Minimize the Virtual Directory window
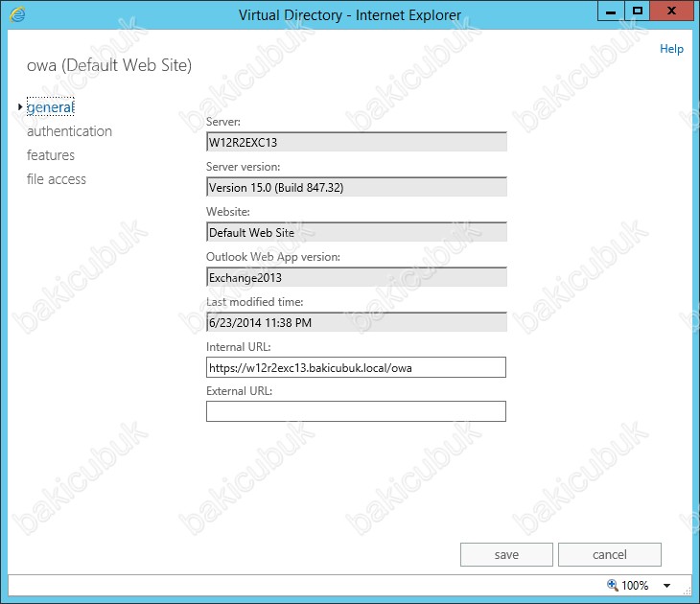Screen dimensions: 700x604 tap(611, 12)
